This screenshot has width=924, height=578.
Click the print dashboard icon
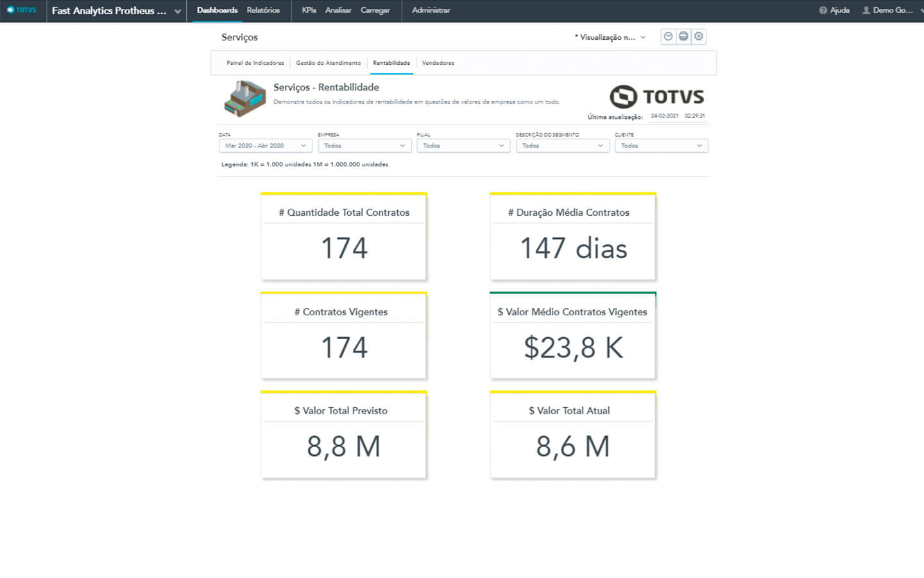click(683, 37)
